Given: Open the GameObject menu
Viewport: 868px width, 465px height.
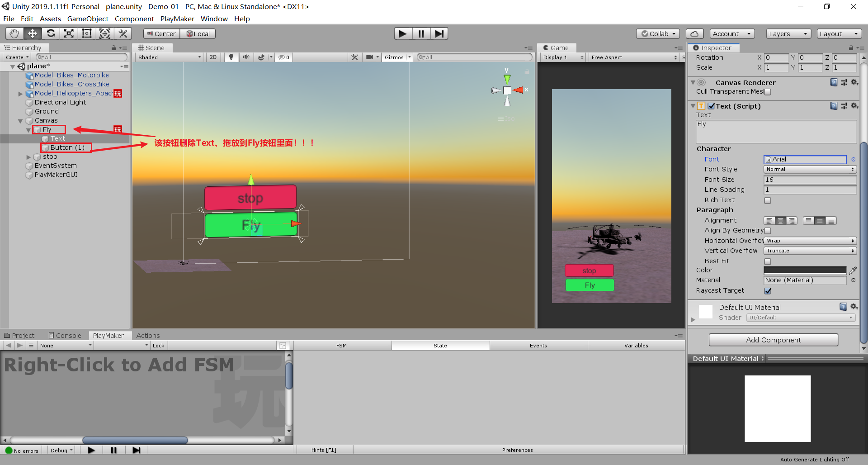Looking at the screenshot, I should (88, 19).
